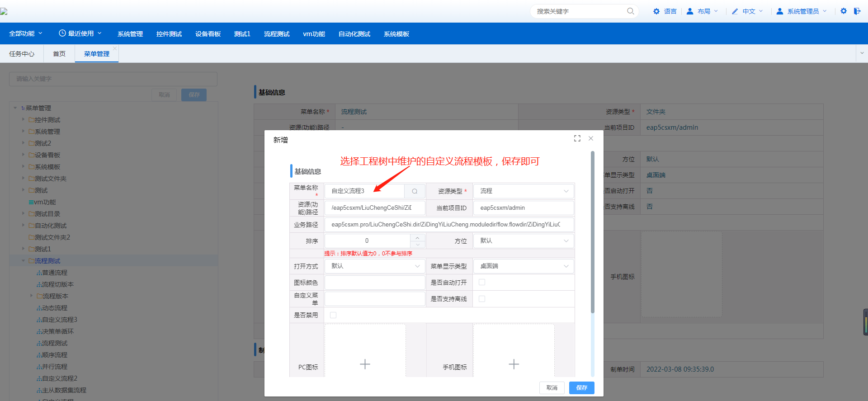This screenshot has width=868, height=401.
Task: Switch to the 首页 tab
Action: (59, 54)
